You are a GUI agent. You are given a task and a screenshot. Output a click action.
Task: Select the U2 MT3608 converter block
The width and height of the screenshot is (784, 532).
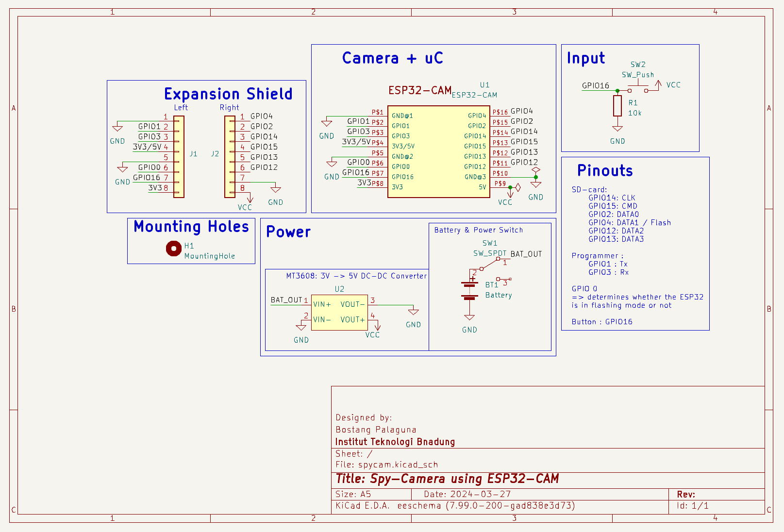(x=339, y=313)
